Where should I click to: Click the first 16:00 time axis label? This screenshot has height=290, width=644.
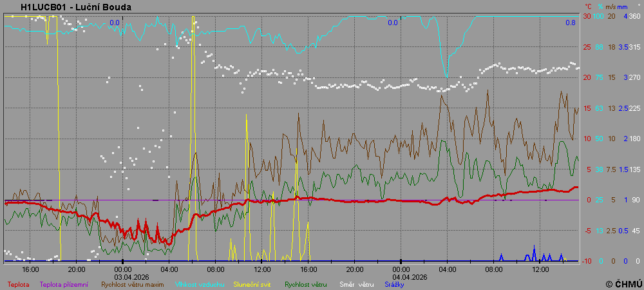coord(30,269)
